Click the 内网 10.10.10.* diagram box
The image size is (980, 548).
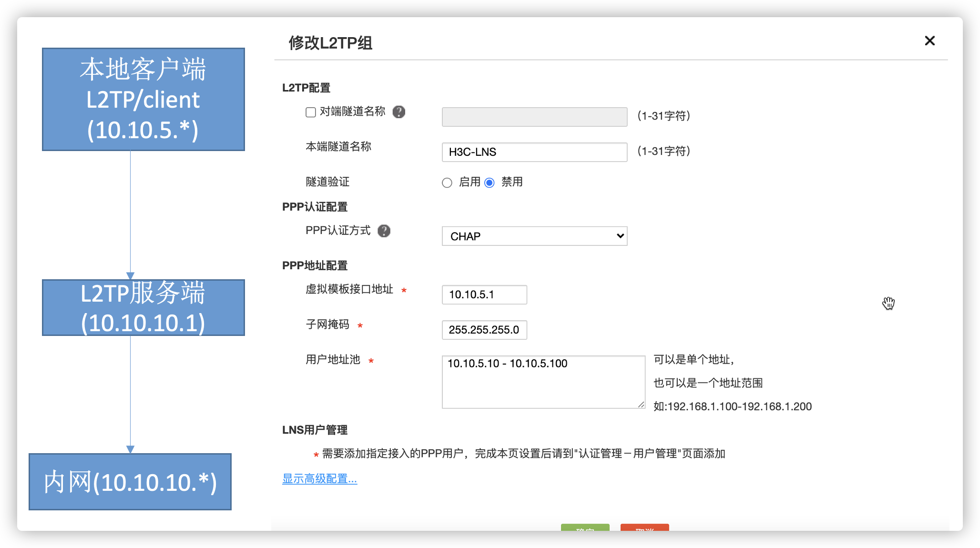[x=130, y=482]
